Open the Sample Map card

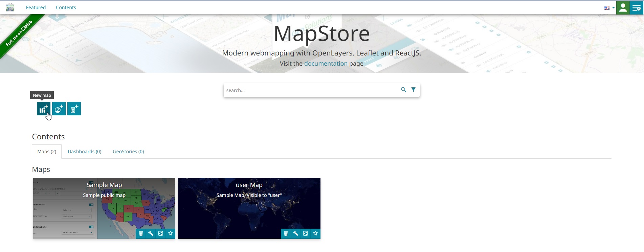[104, 208]
